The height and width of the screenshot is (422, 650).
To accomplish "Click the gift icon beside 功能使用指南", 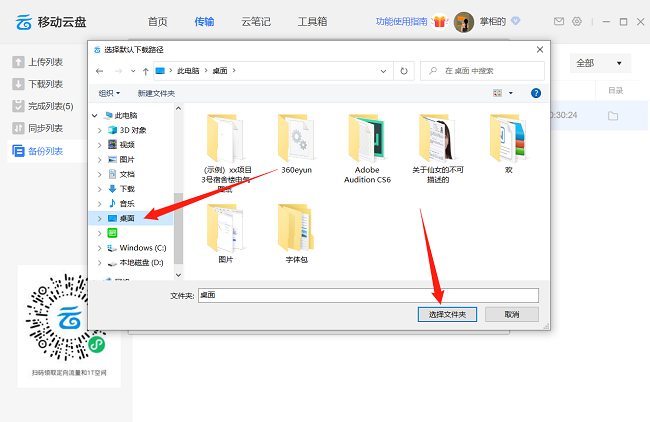I will [439, 21].
